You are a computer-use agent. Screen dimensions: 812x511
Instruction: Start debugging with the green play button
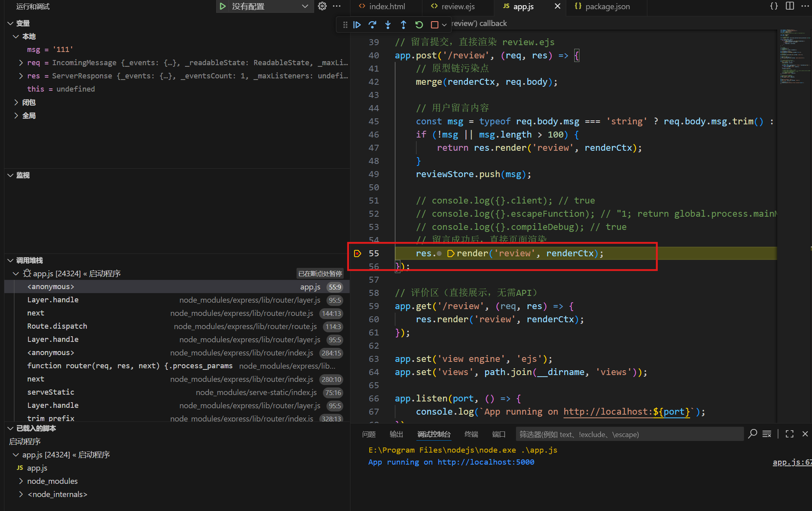[223, 6]
